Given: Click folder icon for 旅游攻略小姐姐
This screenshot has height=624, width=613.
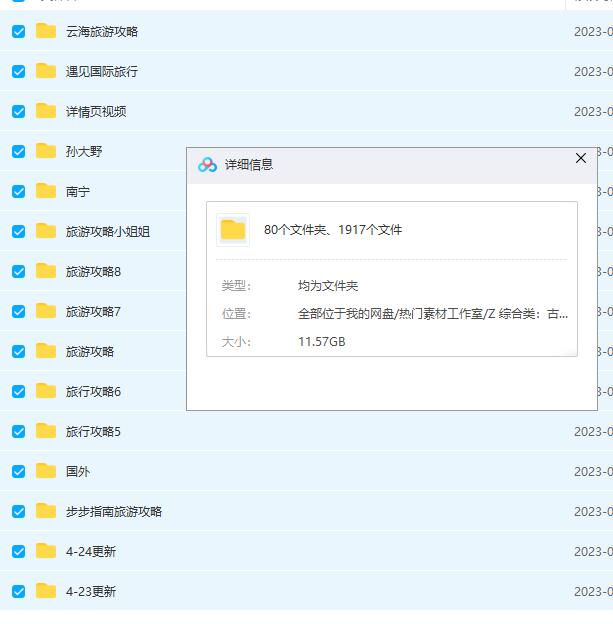Looking at the screenshot, I should tap(46, 231).
